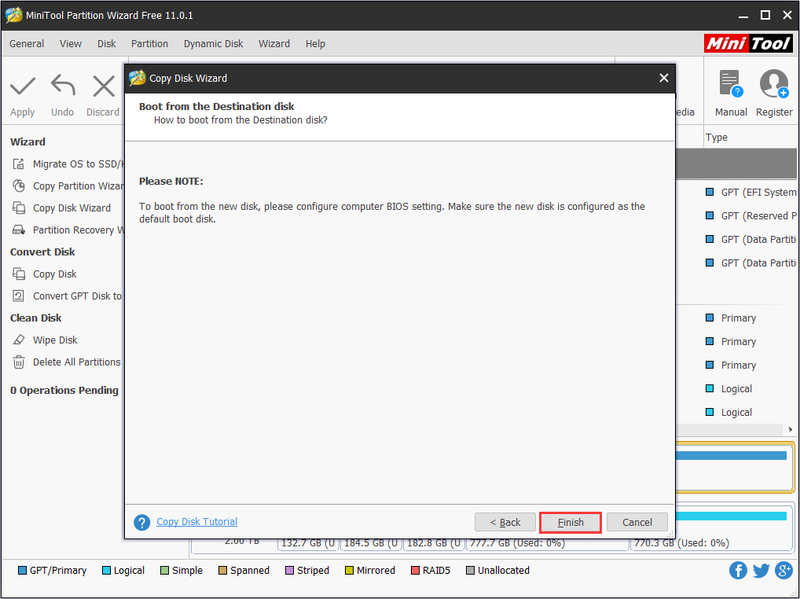The width and height of the screenshot is (800, 599).
Task: Click the Register user icon
Action: (x=774, y=84)
